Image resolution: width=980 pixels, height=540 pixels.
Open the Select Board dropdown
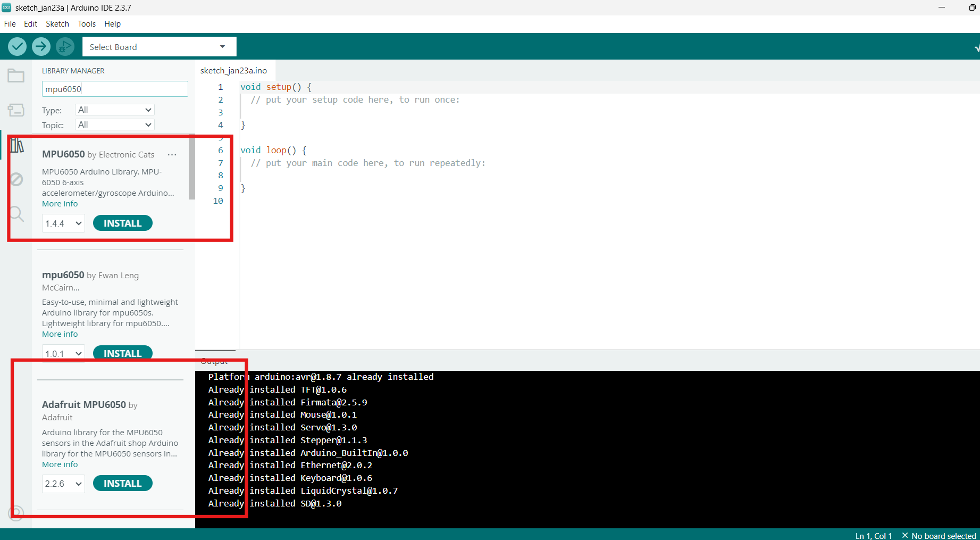tap(158, 47)
